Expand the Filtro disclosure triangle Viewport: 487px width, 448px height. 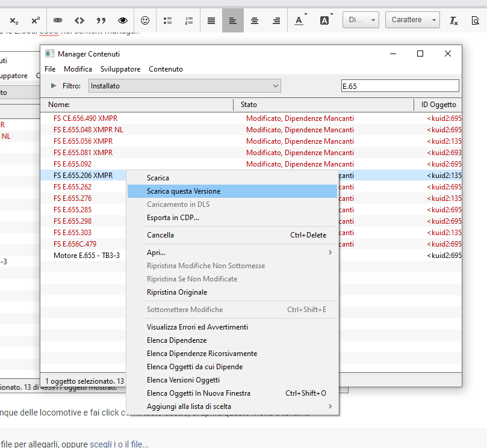pyautogui.click(x=54, y=85)
